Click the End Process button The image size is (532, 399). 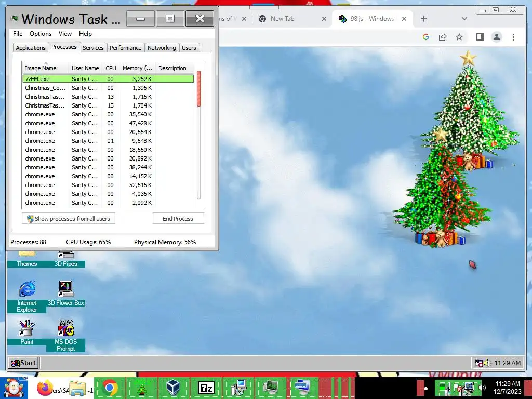pos(178,219)
